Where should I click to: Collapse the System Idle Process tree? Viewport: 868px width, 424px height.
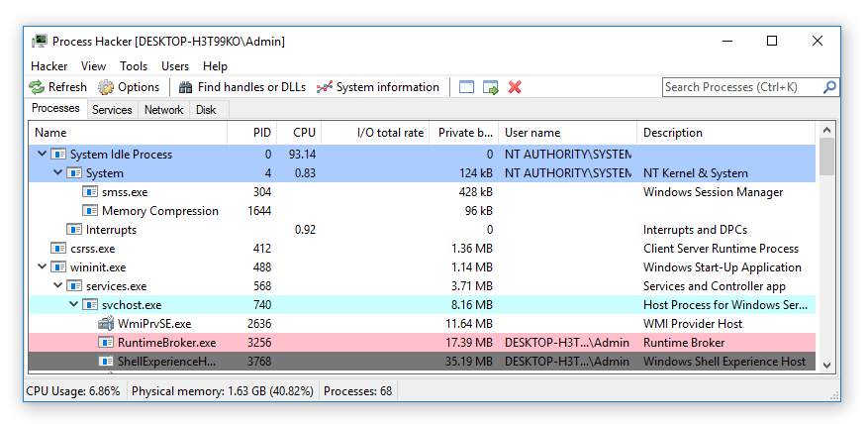click(42, 155)
